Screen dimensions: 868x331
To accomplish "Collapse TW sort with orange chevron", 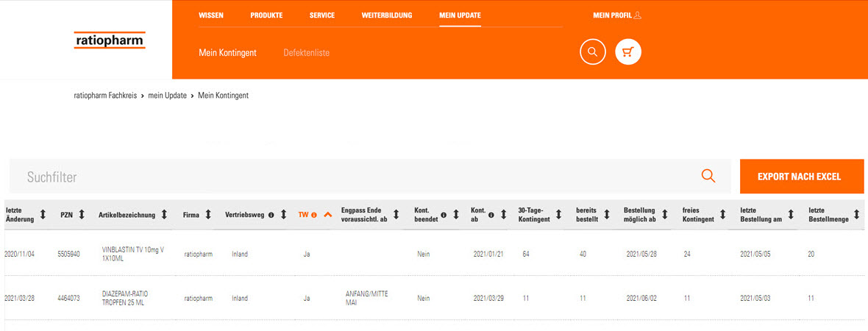I will point(327,215).
